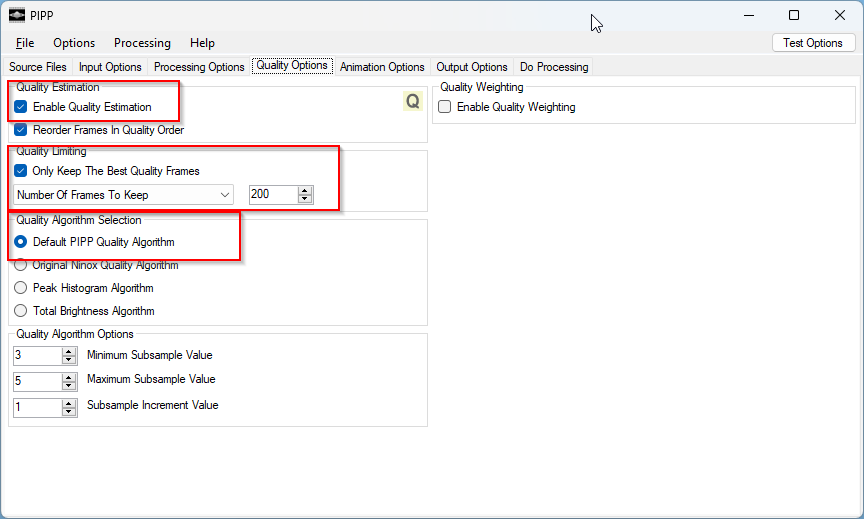Increase the Subsample Increment Value
864x519 pixels.
(69, 404)
